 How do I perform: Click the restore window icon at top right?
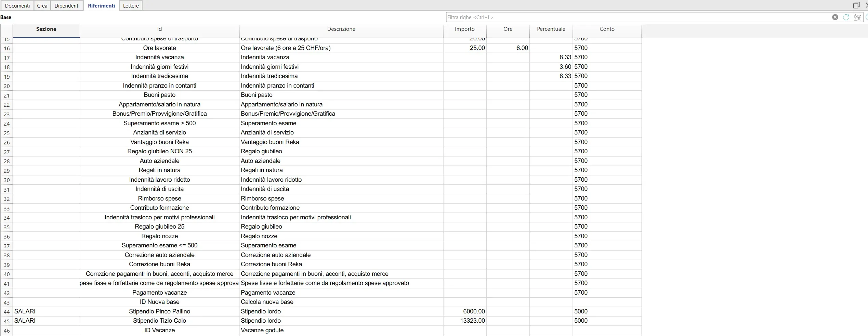(856, 5)
